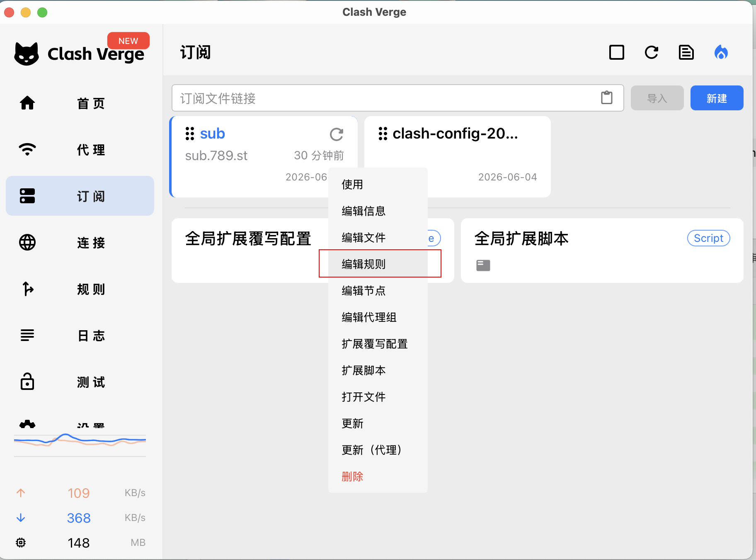Screen dimensions: 756x560
Task: Click the test unlock icon
Action: pyautogui.click(x=27, y=381)
